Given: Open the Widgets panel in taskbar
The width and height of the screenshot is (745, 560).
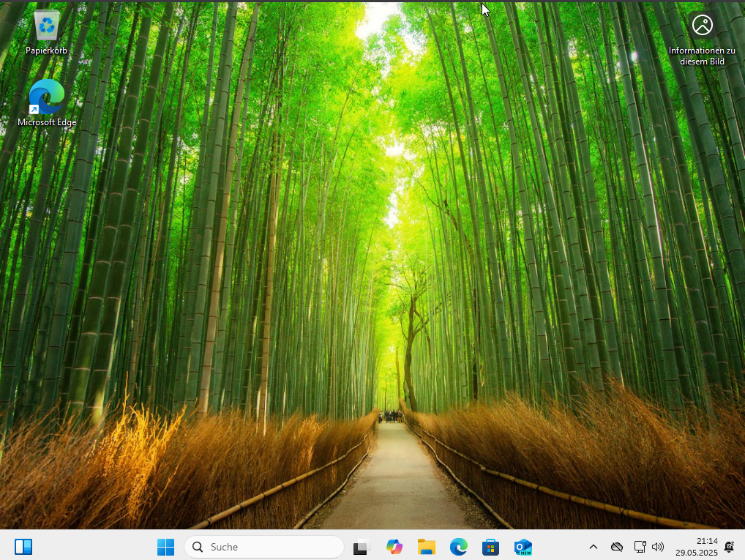Looking at the screenshot, I should click(23, 547).
